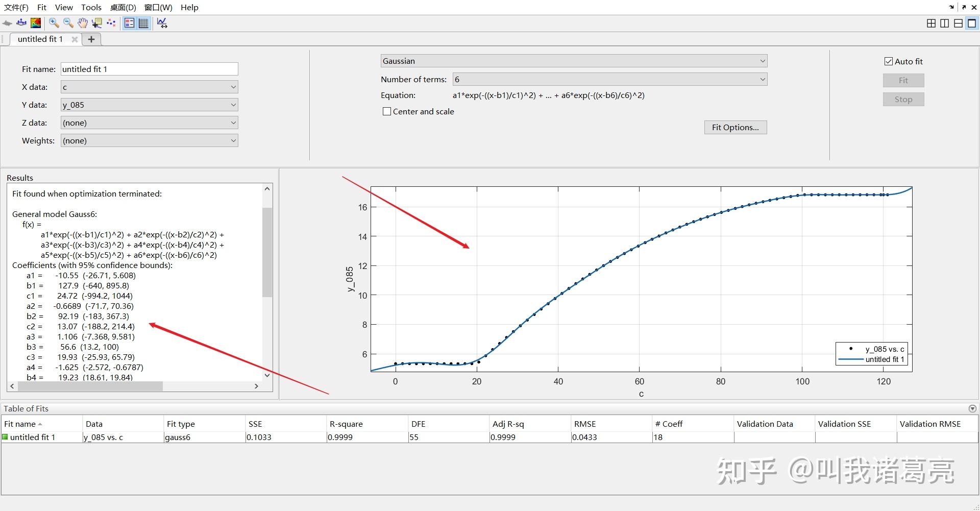Open the Exclude Outliers tool
Viewport: 980px width, 511px height.
click(x=111, y=23)
